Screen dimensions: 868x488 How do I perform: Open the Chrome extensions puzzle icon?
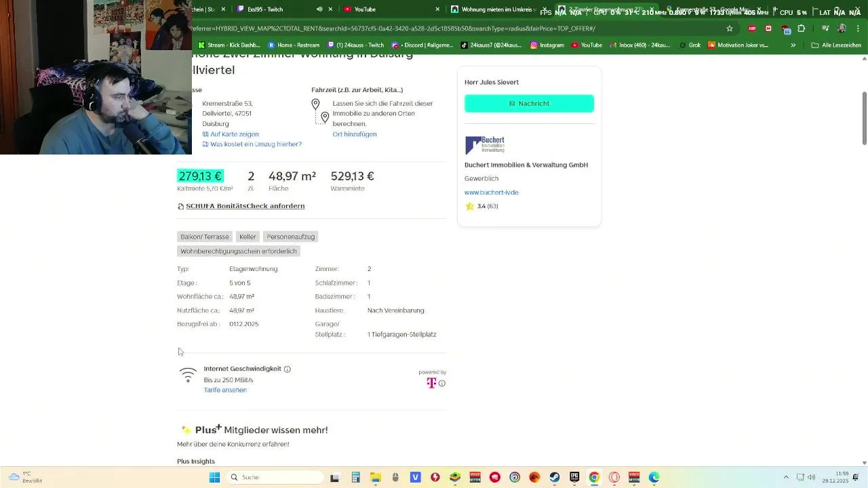802,28
